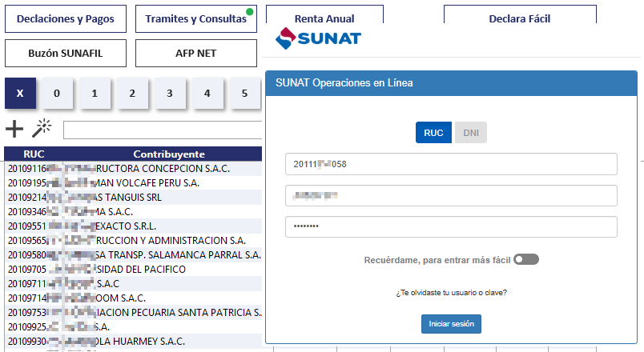Focus the password input field
This screenshot has height=352, width=644.
pyautogui.click(x=451, y=226)
